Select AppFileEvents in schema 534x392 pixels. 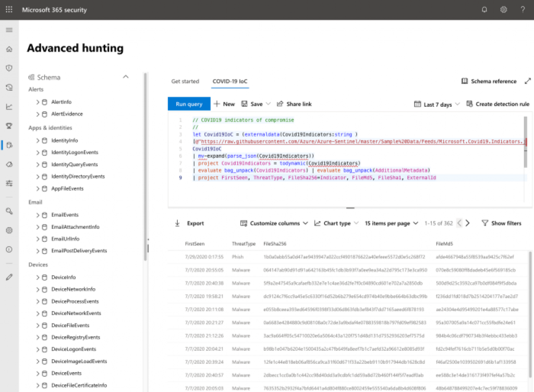click(67, 189)
